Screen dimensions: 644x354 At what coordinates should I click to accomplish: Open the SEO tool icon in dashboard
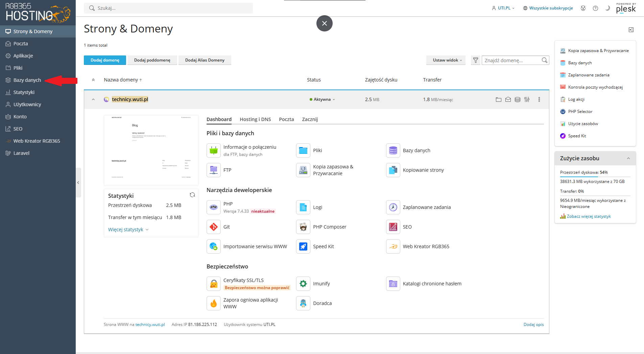pyautogui.click(x=393, y=227)
